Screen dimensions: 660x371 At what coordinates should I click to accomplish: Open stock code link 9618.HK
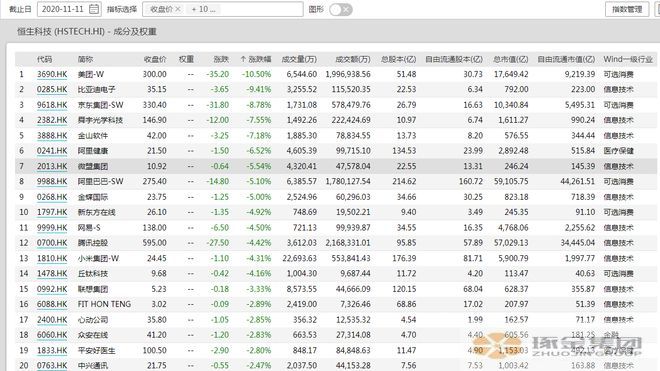[52, 105]
